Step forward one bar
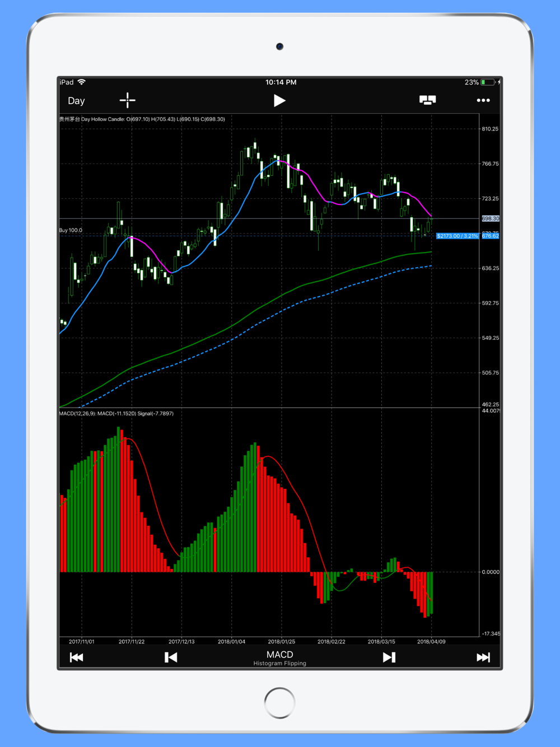The height and width of the screenshot is (747, 560). [389, 657]
